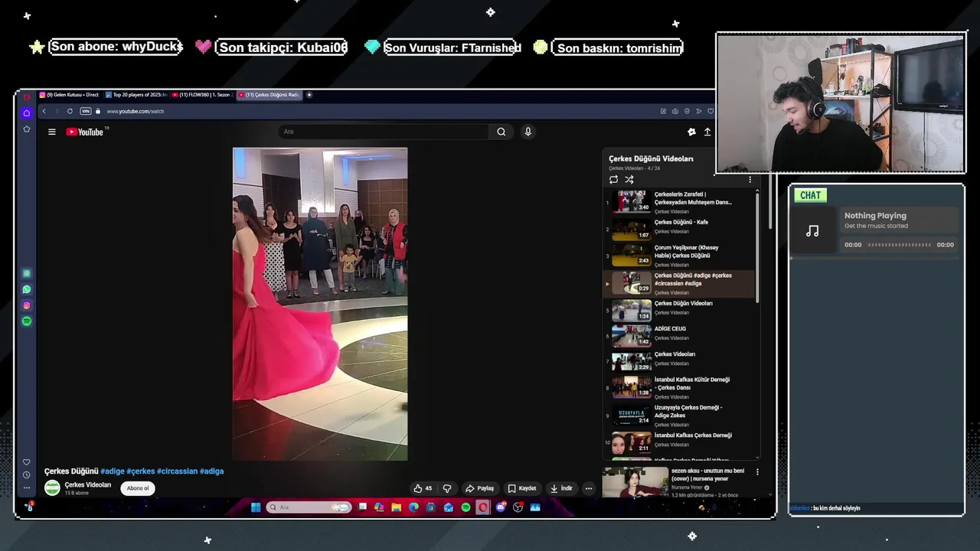Open Opera sidebar home icon
Screen dimensions: 980x551
(26, 112)
